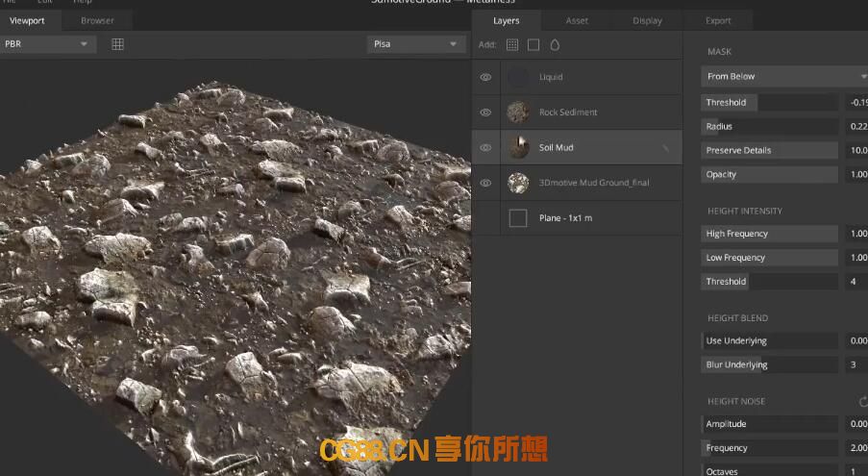
Task: Open the Layers tab
Action: 506,20
